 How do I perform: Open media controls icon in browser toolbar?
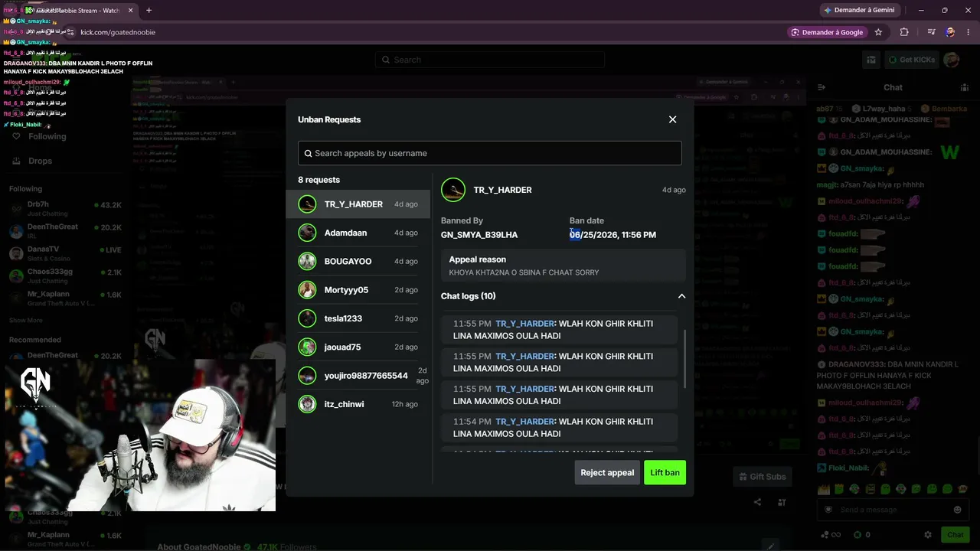tap(931, 32)
